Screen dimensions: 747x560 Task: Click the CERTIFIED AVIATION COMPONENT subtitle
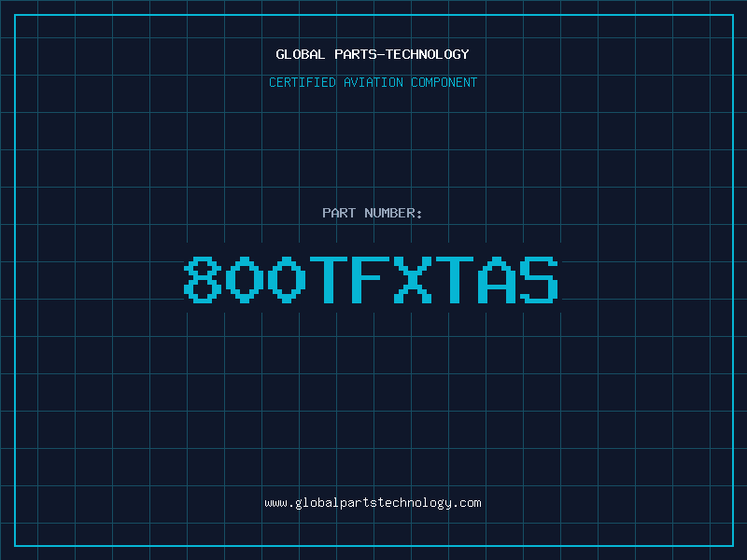pyautogui.click(x=373, y=82)
